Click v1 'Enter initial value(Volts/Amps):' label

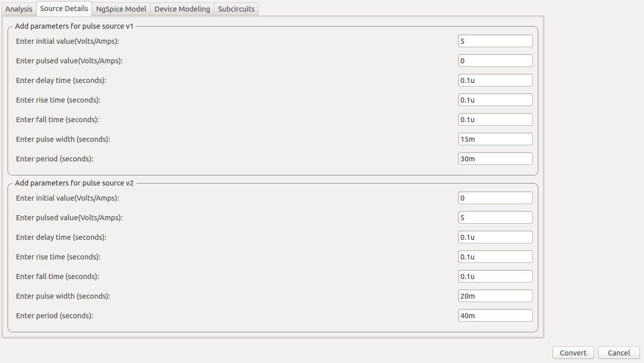point(67,41)
